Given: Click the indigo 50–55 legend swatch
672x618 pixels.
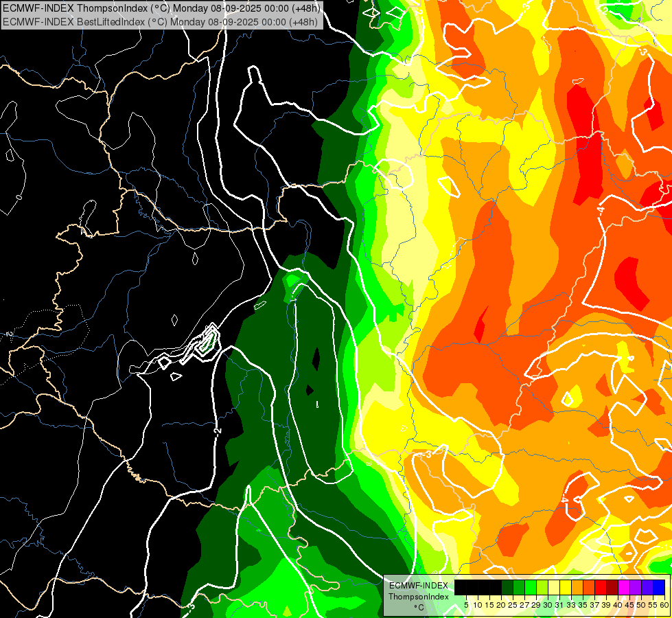Looking at the screenshot, I should coord(647,587).
